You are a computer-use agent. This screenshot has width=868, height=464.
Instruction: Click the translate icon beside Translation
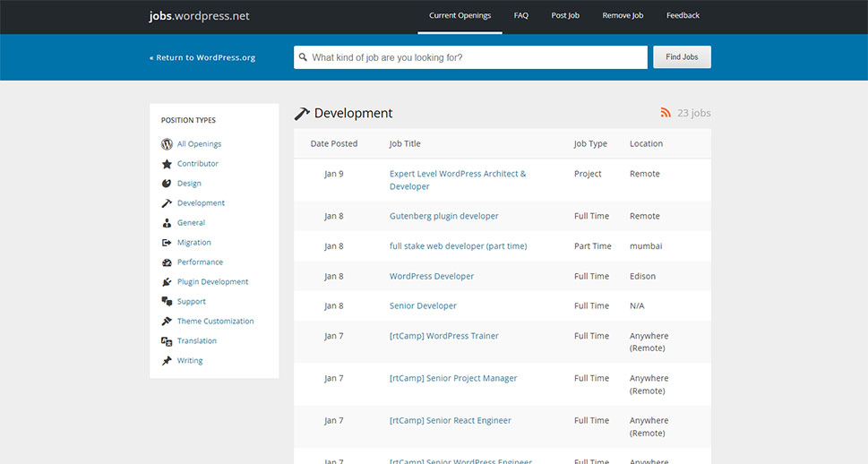167,341
